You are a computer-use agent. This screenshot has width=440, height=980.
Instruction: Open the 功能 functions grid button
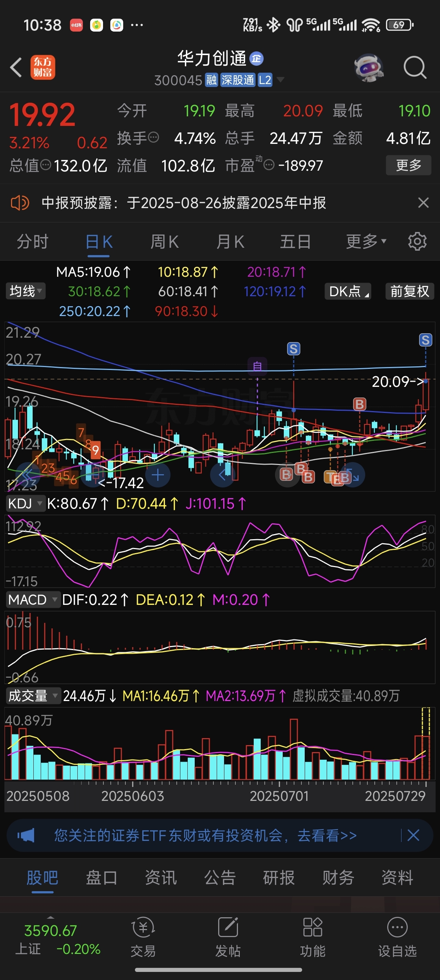point(313,937)
